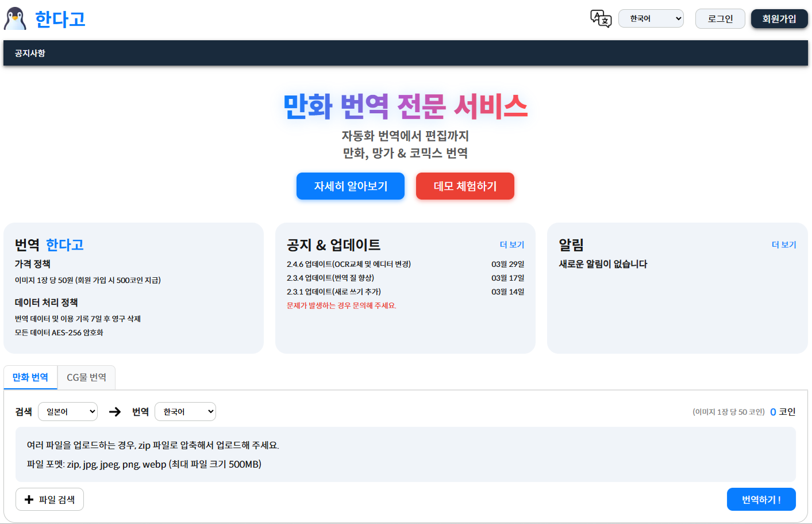The width and height of the screenshot is (812, 524).
Task: Open the target translation language dropdown
Action: tap(185, 412)
